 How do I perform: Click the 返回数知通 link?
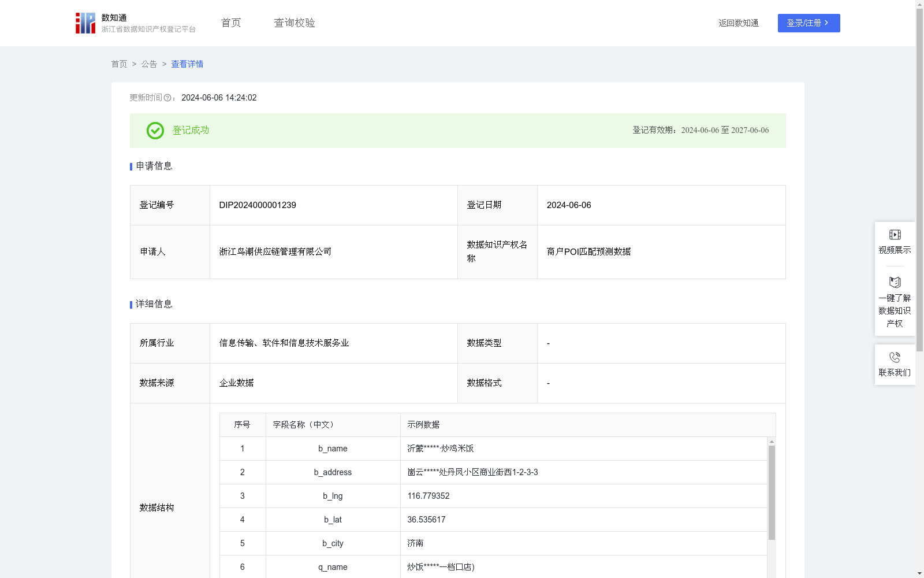pos(739,23)
